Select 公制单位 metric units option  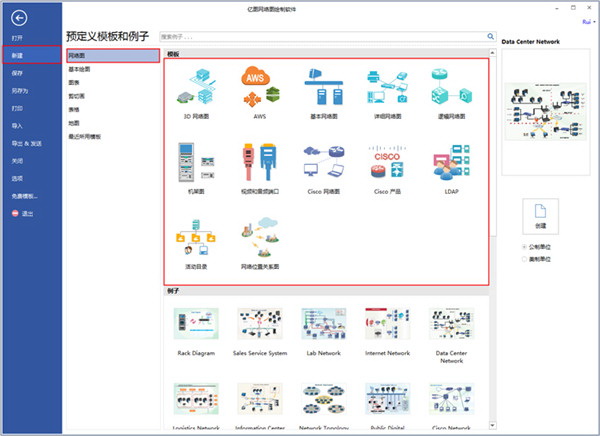click(526, 247)
